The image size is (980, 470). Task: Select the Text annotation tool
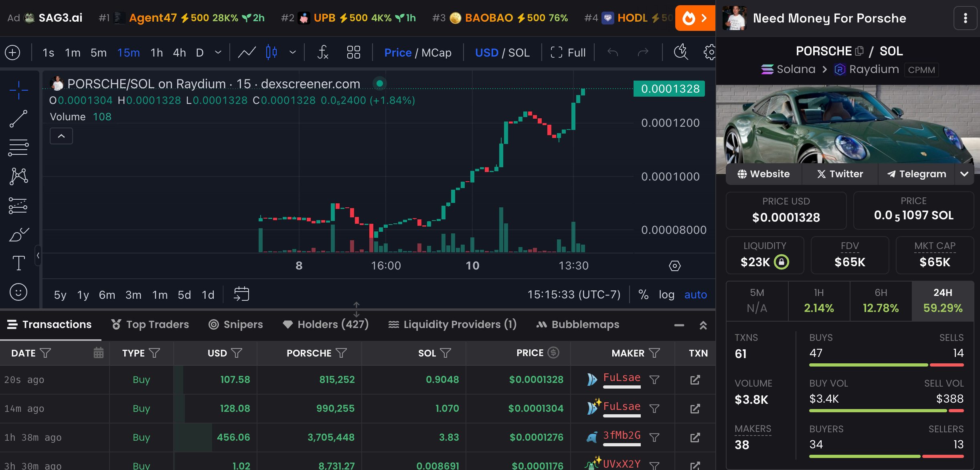point(18,263)
